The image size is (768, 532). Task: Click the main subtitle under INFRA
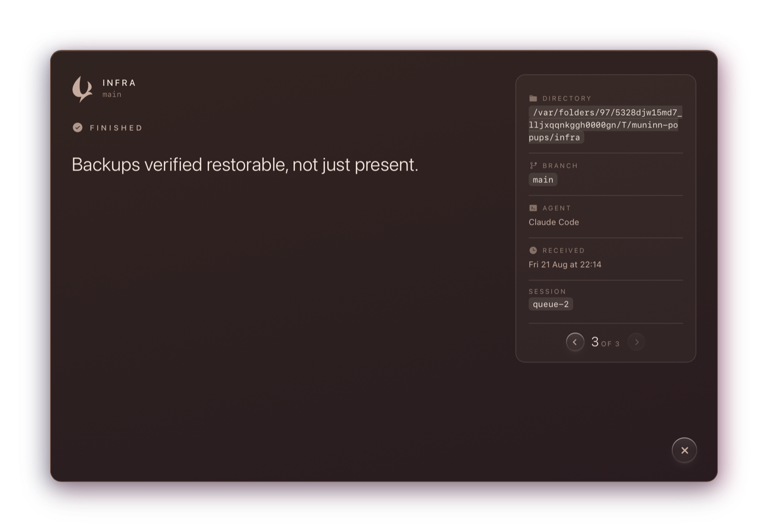[x=112, y=94]
